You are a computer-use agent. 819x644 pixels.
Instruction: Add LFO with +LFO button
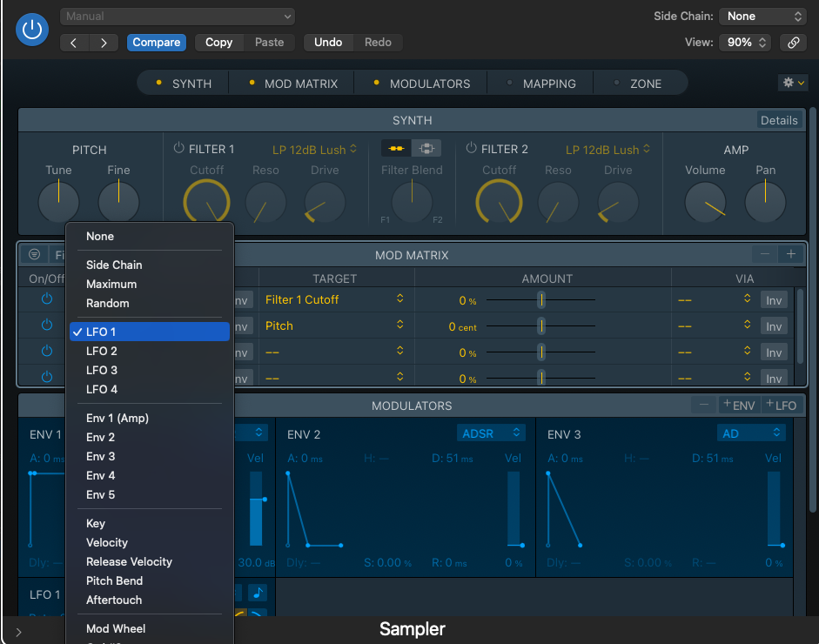tap(782, 405)
